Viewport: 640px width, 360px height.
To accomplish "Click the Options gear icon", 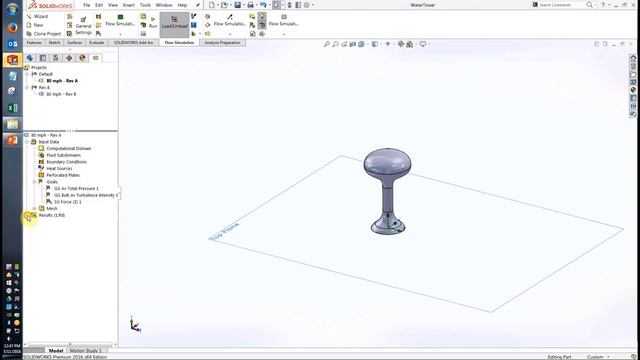I will pos(307,5).
